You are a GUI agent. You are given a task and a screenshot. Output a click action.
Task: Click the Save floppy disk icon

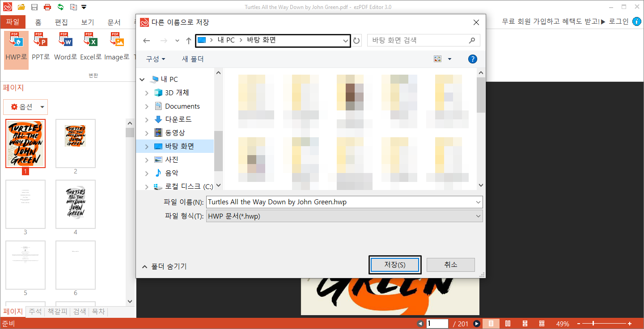pyautogui.click(x=34, y=7)
